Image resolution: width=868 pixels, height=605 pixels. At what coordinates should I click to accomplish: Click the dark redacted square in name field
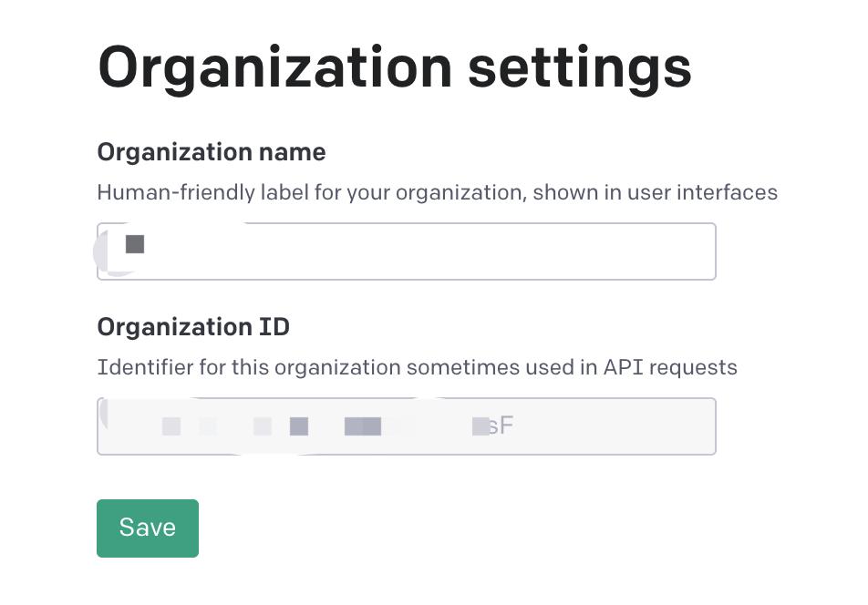(135, 244)
